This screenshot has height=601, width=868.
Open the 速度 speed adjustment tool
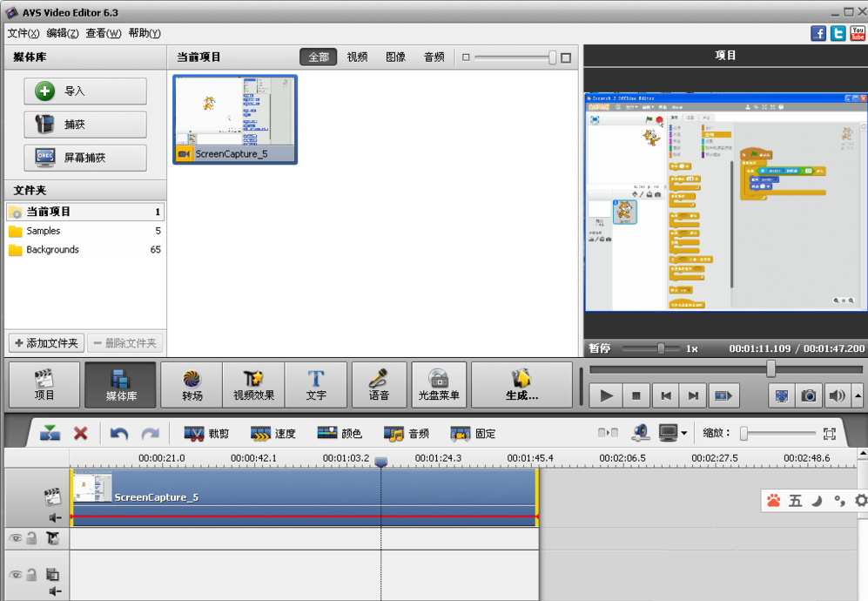tap(277, 432)
